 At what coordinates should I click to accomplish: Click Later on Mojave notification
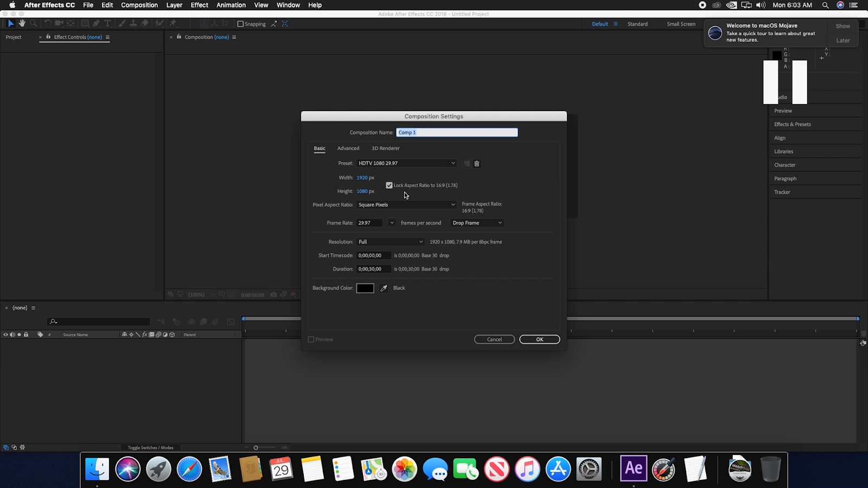843,41
